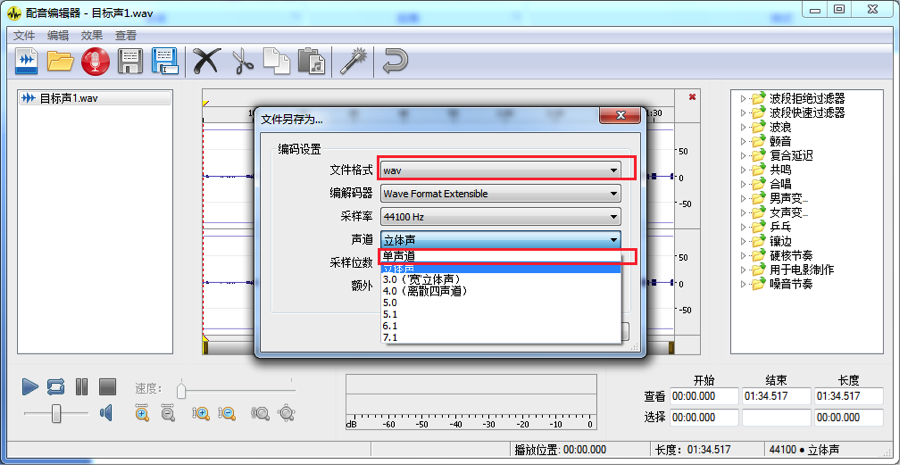Select the 噪音节奏 tree item
900x465 pixels.
791,284
